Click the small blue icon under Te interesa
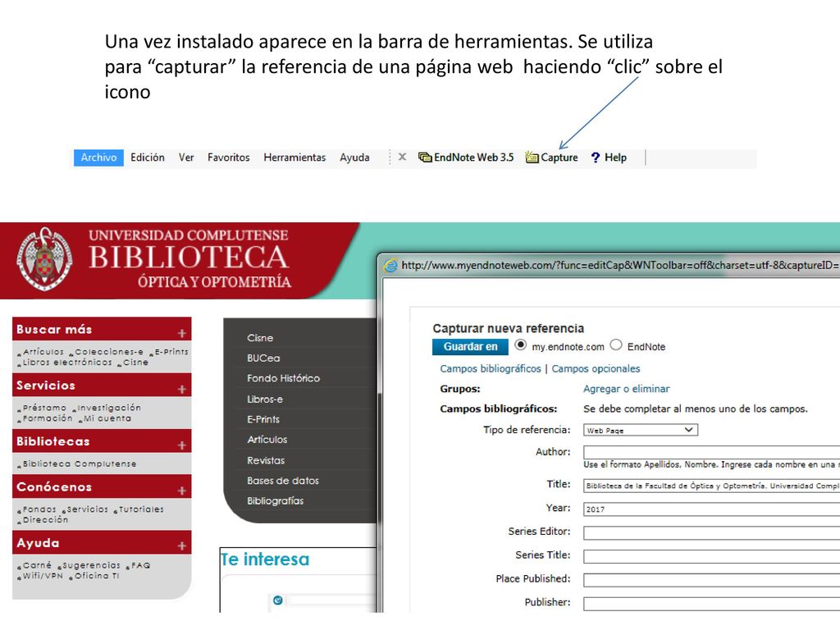840x630 pixels. (277, 600)
